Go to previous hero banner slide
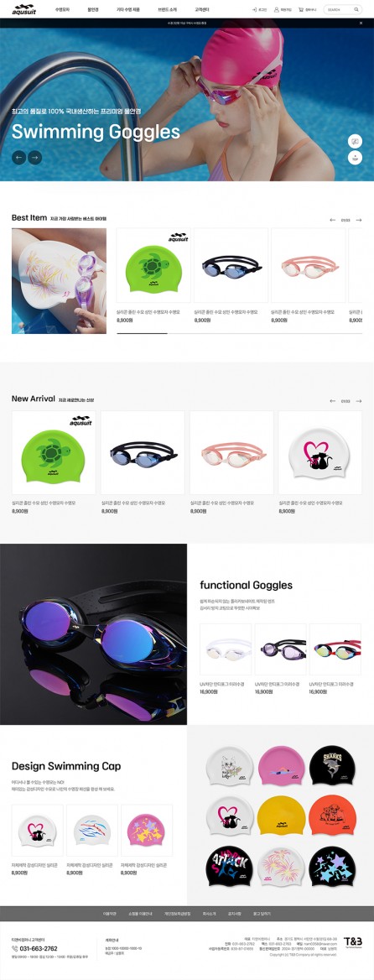Image resolution: width=374 pixels, height=980 pixels. [18, 158]
